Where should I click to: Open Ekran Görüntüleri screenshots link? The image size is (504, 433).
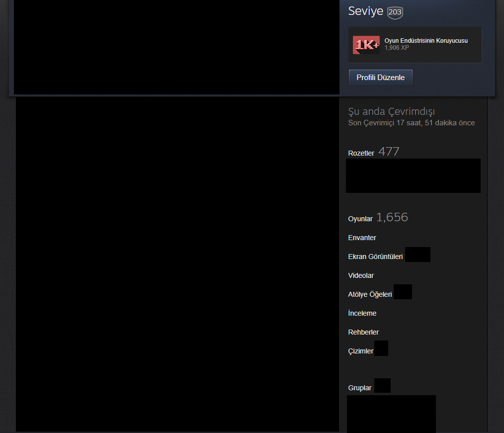[375, 257]
